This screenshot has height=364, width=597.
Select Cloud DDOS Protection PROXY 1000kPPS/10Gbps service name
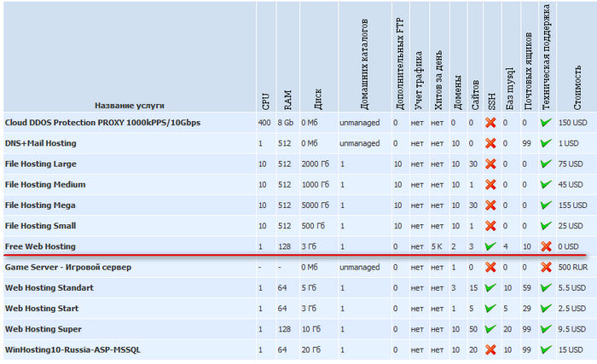click(102, 123)
